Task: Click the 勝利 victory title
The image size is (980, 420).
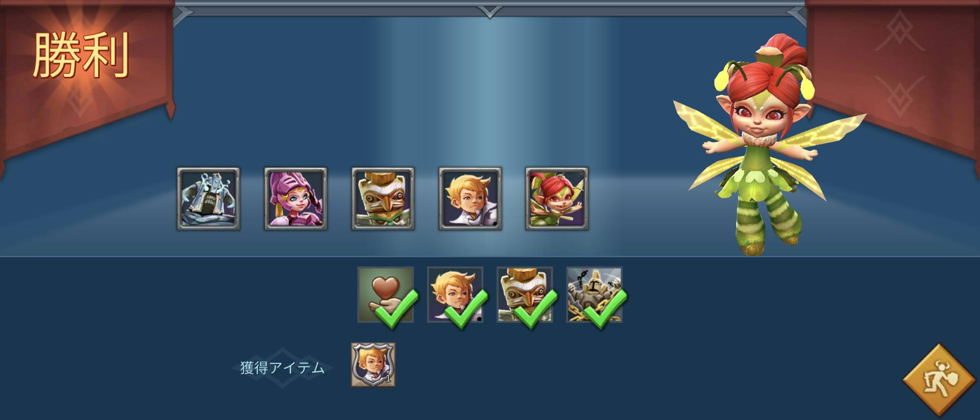Action: [x=81, y=55]
